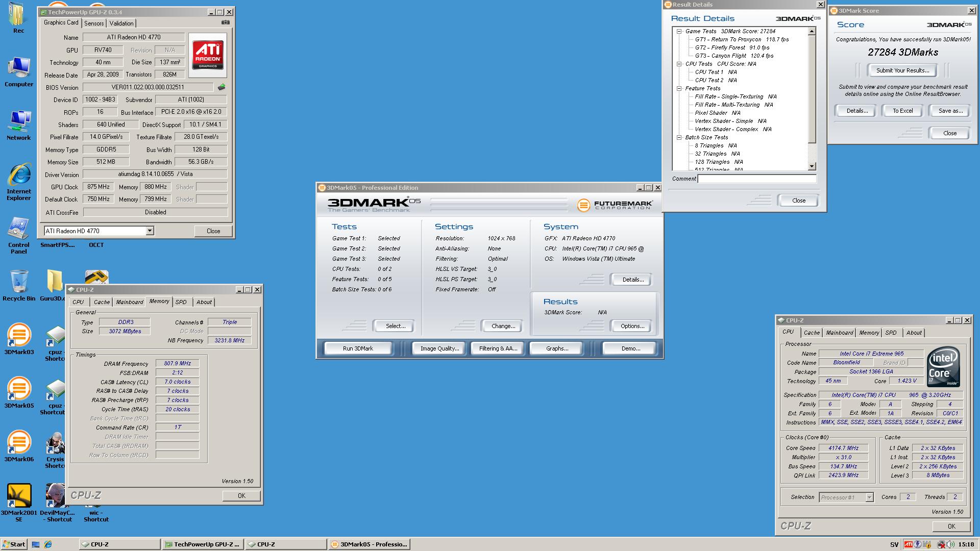Open the Rec folder on the desktop
The width and height of the screenshot is (980, 551).
(18, 18)
